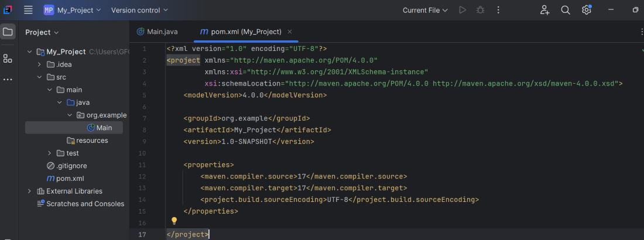The image size is (644, 240).
Task: Click the Project tool window icon
Action: (x=8, y=32)
